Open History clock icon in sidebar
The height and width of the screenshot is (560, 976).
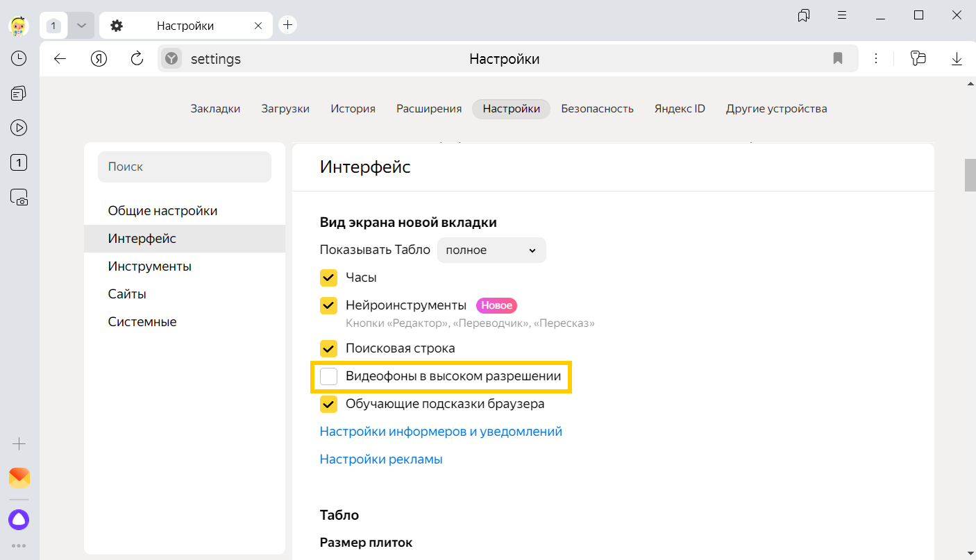click(x=19, y=59)
